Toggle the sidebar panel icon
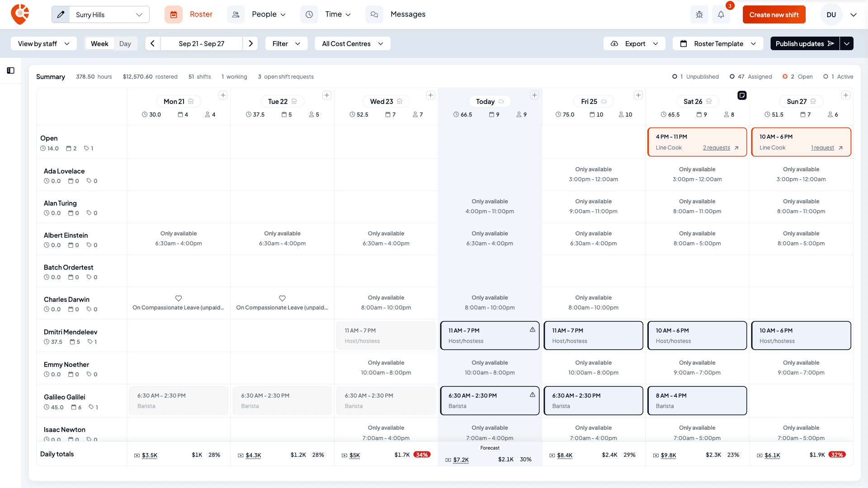Image resolution: width=868 pixels, height=488 pixels. (11, 70)
